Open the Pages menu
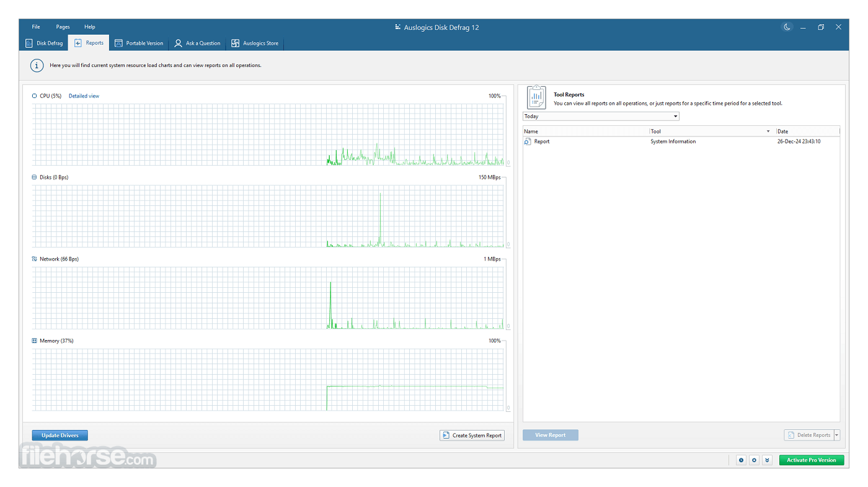Image resolution: width=868 pixels, height=487 pixels. (x=63, y=27)
